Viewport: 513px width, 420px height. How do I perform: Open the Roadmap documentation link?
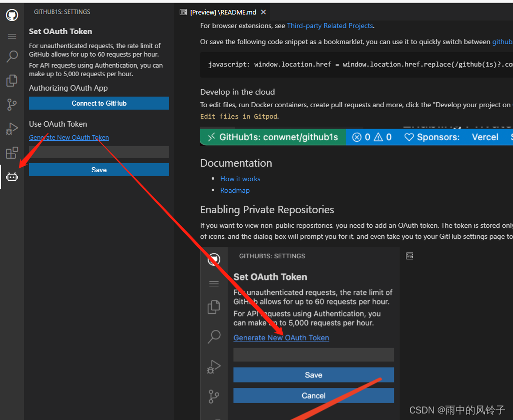[x=235, y=190]
